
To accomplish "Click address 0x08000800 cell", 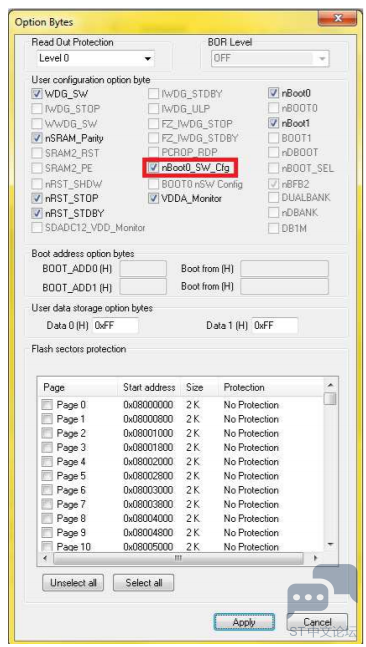I will point(148,419).
